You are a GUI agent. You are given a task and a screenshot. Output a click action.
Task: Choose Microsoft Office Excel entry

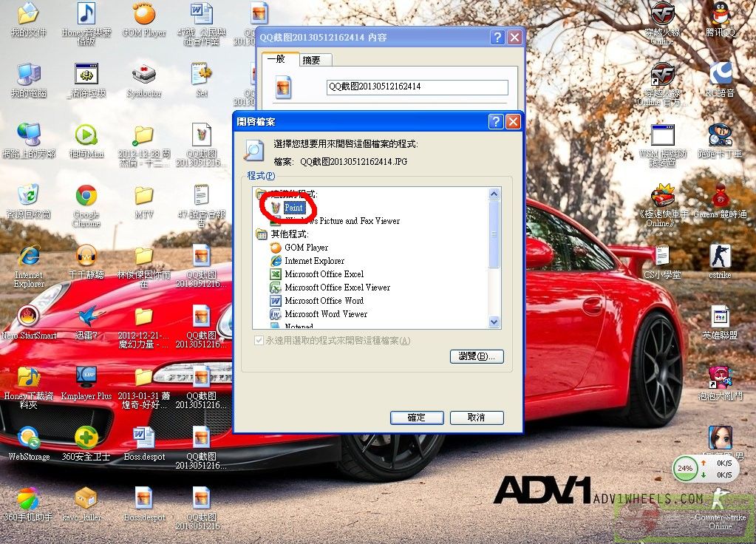pos(324,274)
